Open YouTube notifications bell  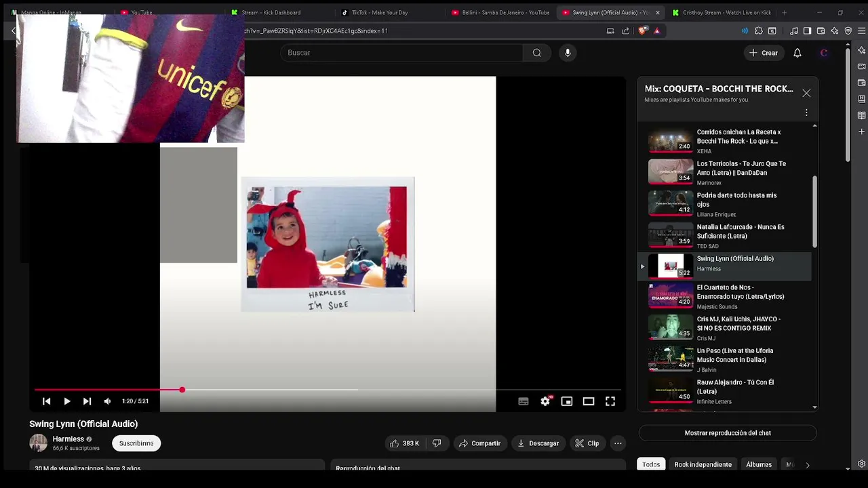click(x=797, y=53)
